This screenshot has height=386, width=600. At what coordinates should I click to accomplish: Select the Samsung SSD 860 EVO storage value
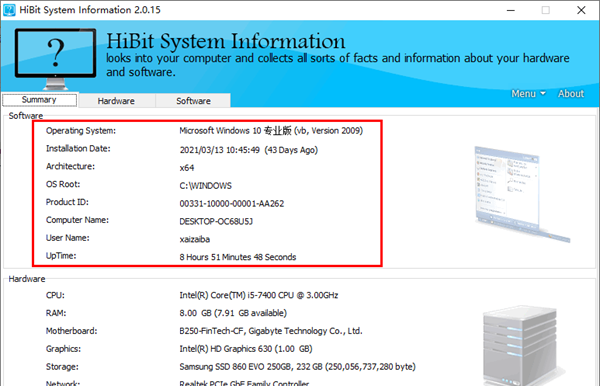(x=297, y=367)
